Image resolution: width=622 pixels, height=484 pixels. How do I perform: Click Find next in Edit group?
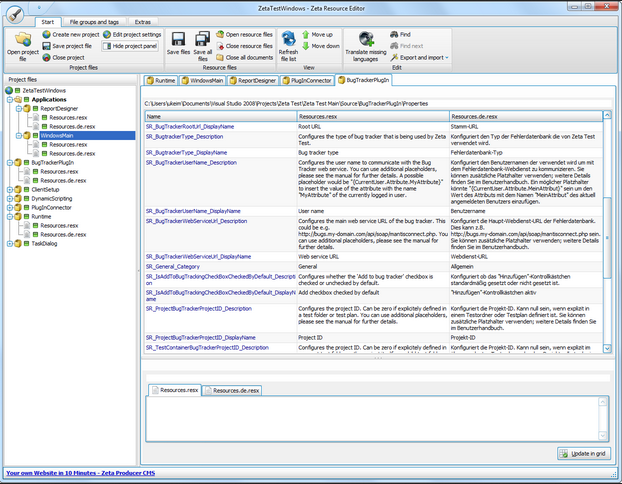pos(407,46)
